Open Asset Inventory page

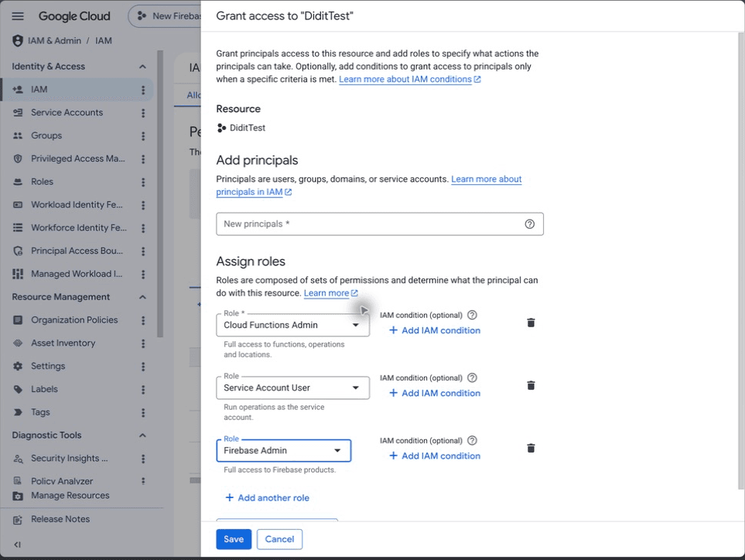[63, 343]
